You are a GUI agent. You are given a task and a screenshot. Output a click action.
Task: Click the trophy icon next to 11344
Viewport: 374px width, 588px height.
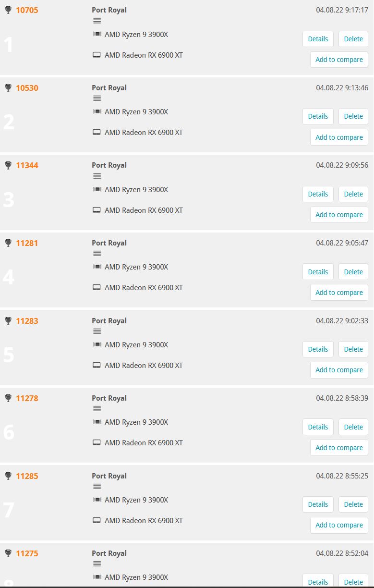8,165
